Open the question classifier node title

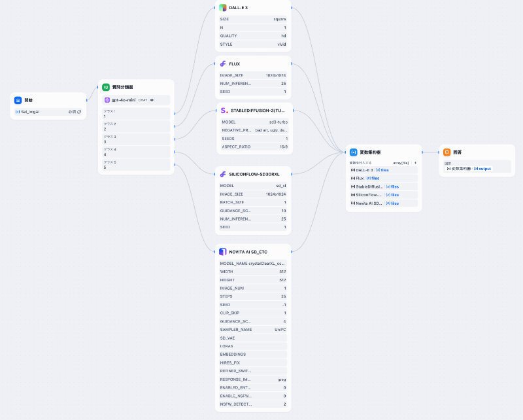tap(122, 87)
